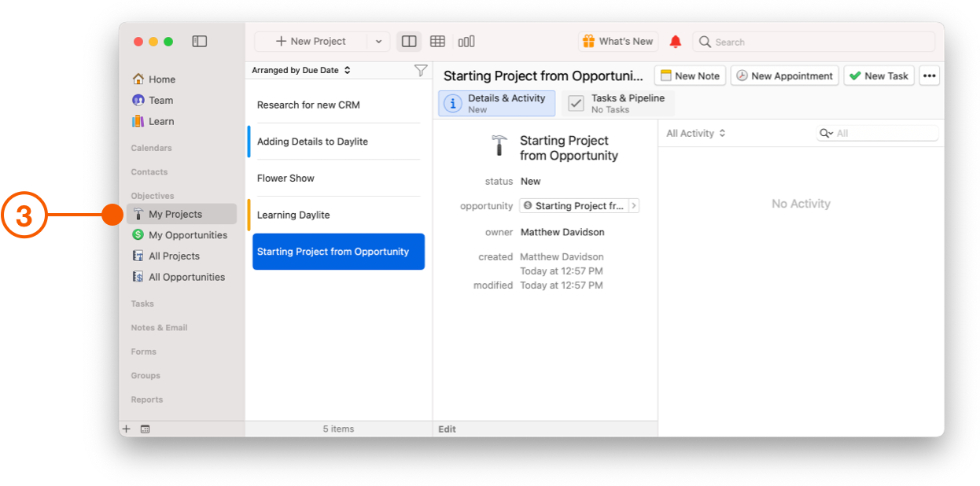Open the Learn section icon
This screenshot has height=486, width=980.
[x=138, y=121]
